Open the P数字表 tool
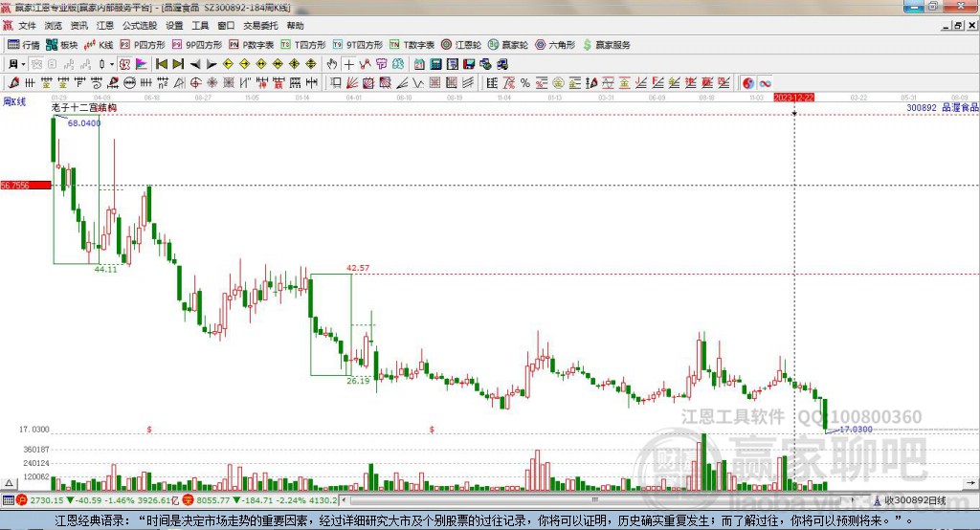Image resolution: width=980 pixels, height=530 pixels. point(252,45)
